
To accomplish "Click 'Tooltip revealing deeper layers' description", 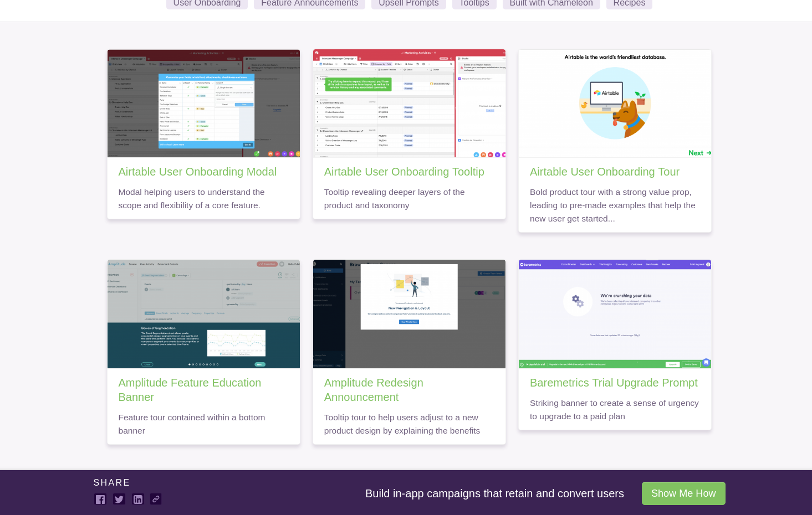I will (394, 199).
